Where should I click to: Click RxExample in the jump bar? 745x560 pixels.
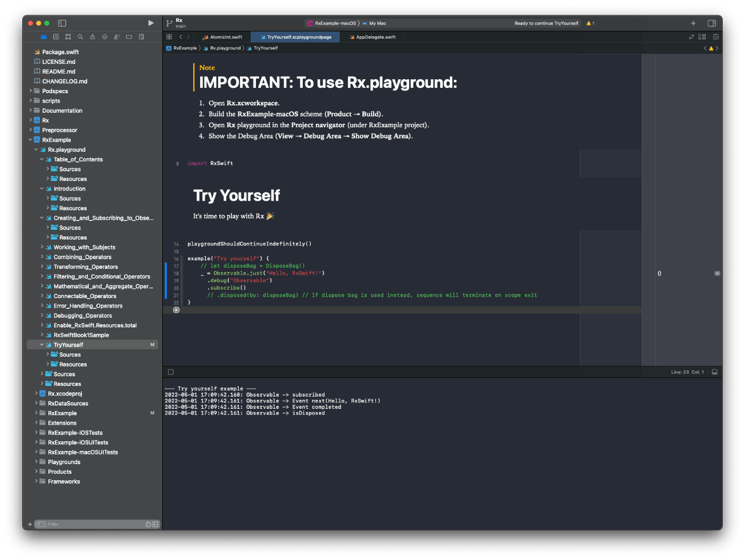click(x=181, y=48)
